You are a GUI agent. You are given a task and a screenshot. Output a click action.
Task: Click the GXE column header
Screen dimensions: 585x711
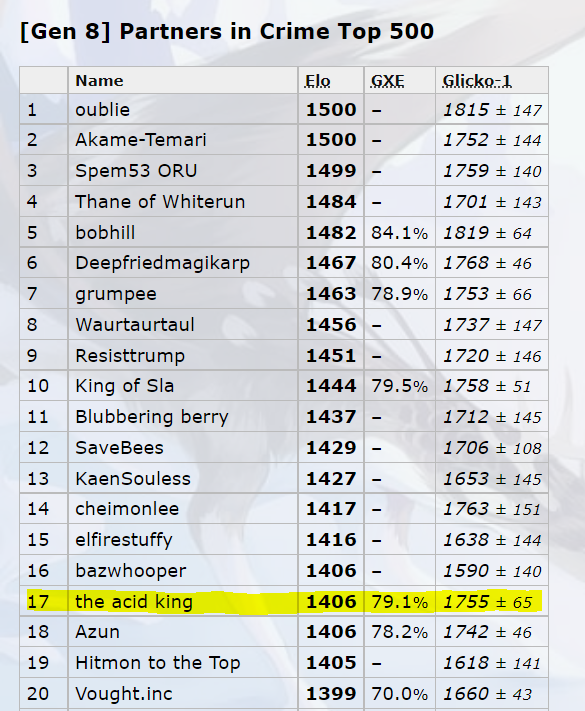click(x=387, y=81)
